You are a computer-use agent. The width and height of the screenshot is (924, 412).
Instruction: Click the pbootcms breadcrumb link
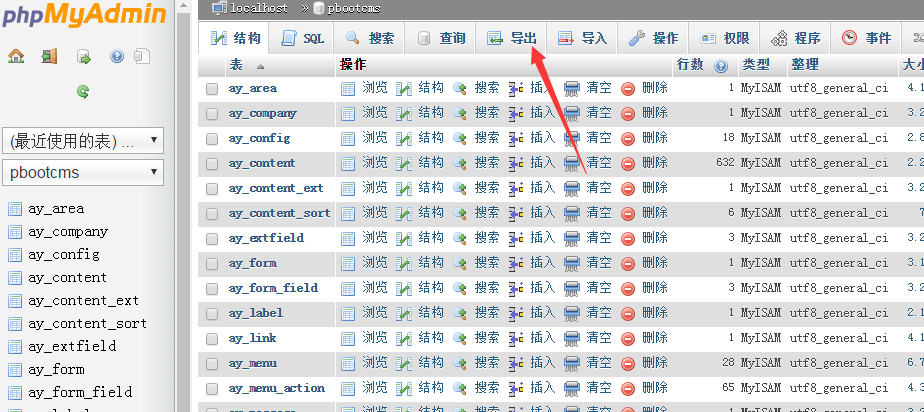click(354, 8)
